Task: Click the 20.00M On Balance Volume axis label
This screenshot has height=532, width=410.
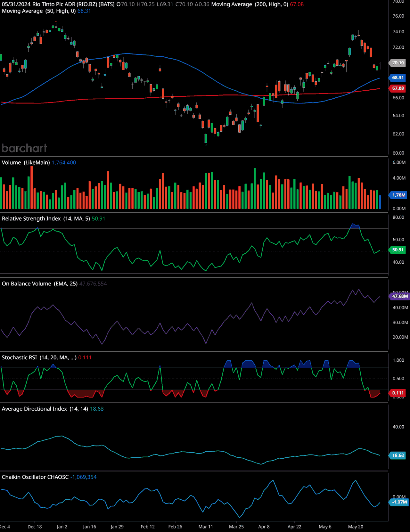Action: click(400, 337)
